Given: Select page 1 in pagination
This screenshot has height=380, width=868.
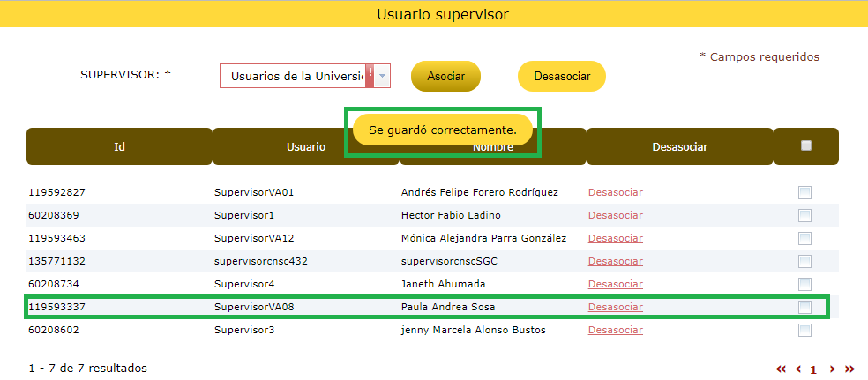Looking at the screenshot, I should pyautogui.click(x=813, y=369).
